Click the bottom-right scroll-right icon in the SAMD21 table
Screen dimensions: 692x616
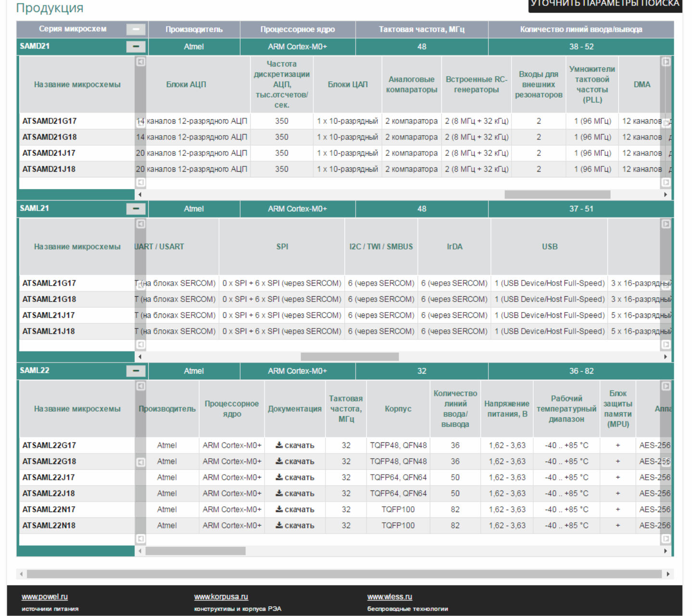(x=666, y=182)
